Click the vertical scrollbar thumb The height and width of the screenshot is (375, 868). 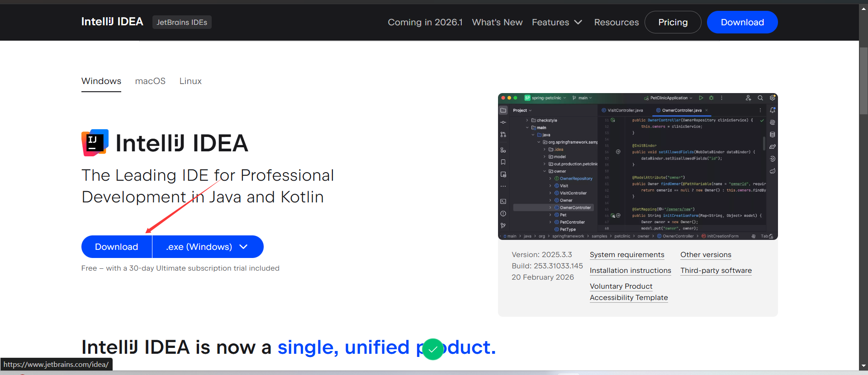tap(863, 80)
